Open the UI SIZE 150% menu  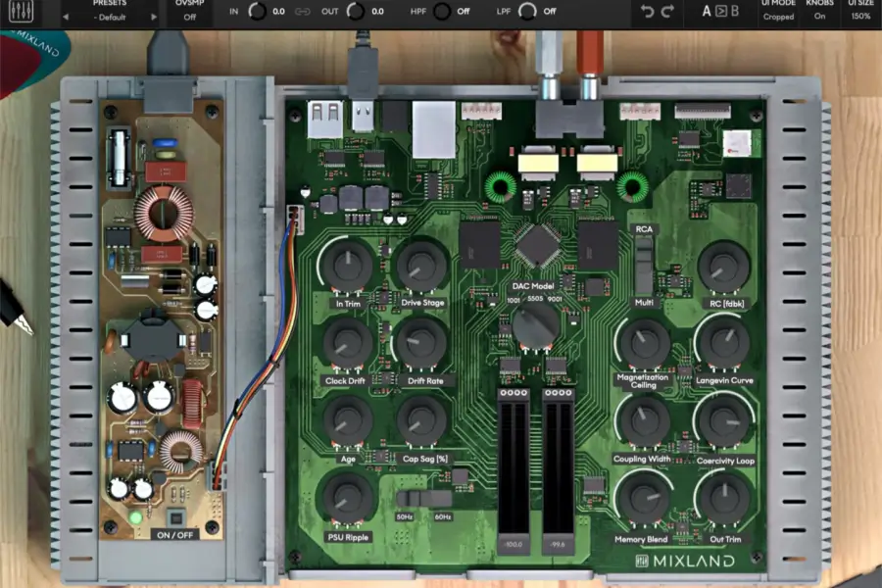pyautogui.click(x=860, y=11)
